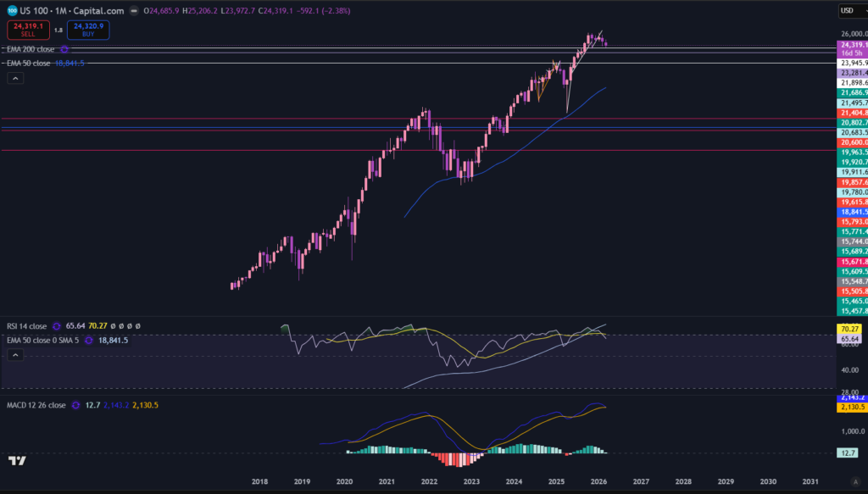This screenshot has height=494, width=868.
Task: Click the 2018 time axis label
Action: click(x=259, y=482)
